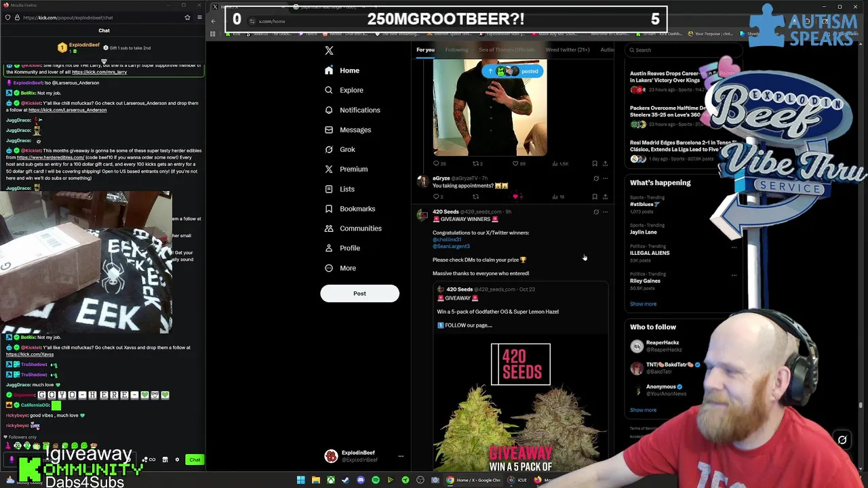Image resolution: width=868 pixels, height=488 pixels.
Task: Open Discord from the taskbar
Action: 360,480
